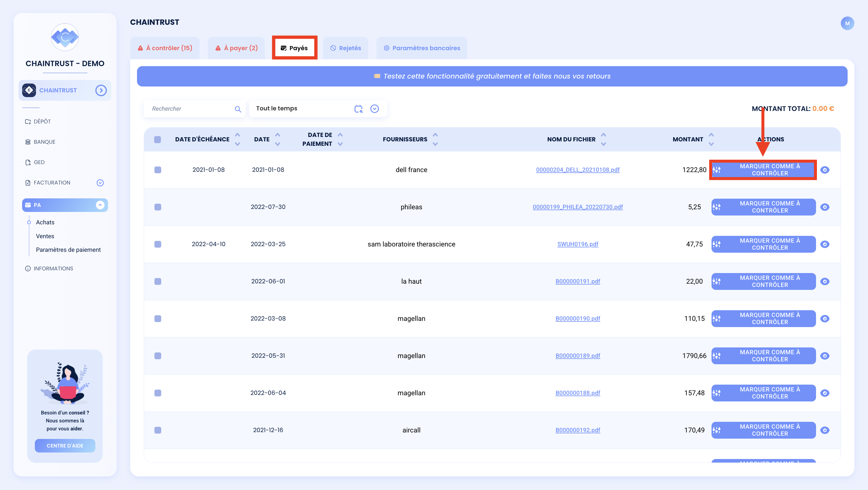Viewport: 868px width, 490px height.
Task: Switch to the À contrôler (15) tab
Action: (x=165, y=48)
